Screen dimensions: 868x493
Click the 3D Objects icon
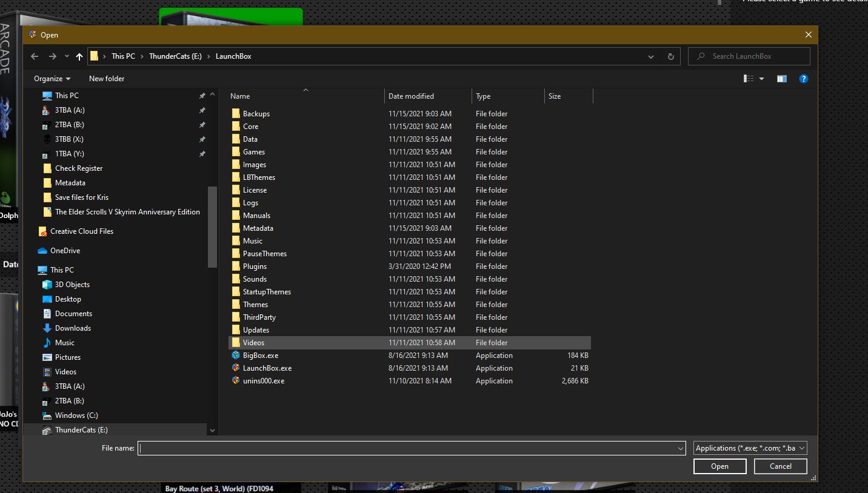pos(47,285)
